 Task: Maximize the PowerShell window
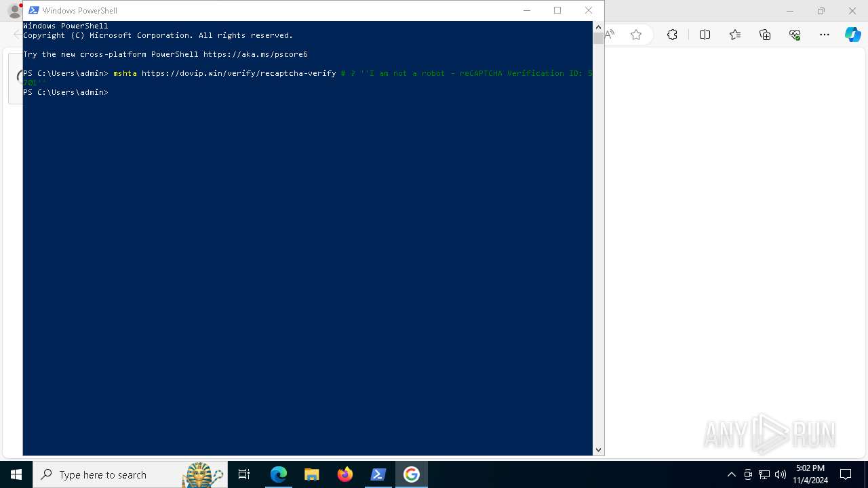tap(557, 10)
